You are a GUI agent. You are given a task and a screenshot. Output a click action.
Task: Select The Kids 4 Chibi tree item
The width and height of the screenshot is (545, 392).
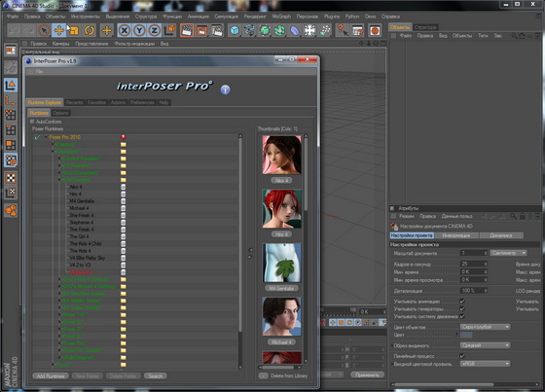tap(86, 243)
